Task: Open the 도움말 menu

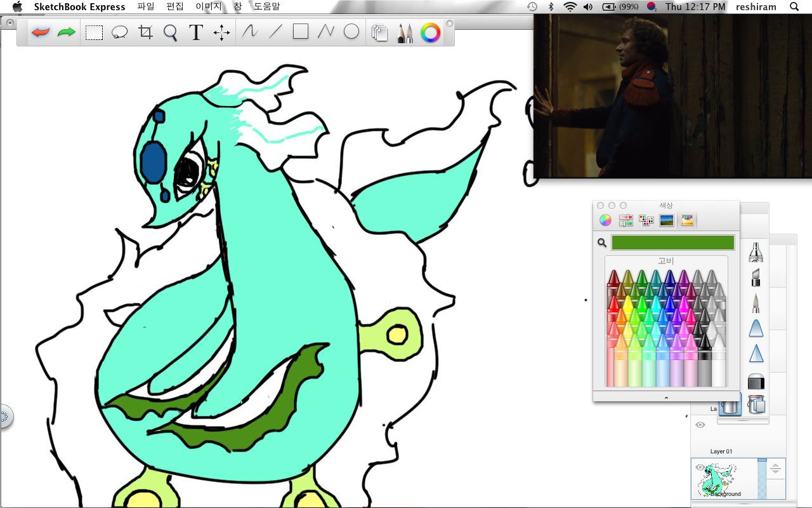Action: [x=266, y=6]
